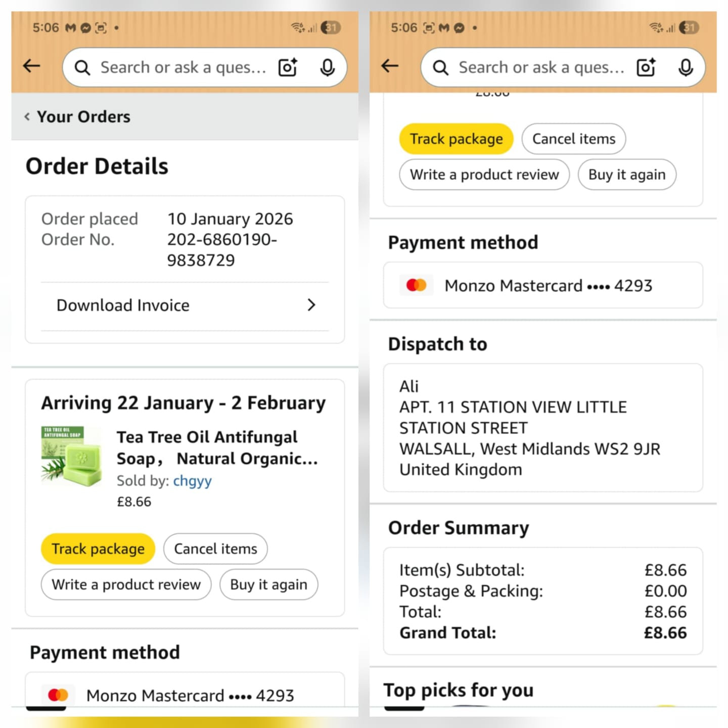Go back to Your Orders

78,117
